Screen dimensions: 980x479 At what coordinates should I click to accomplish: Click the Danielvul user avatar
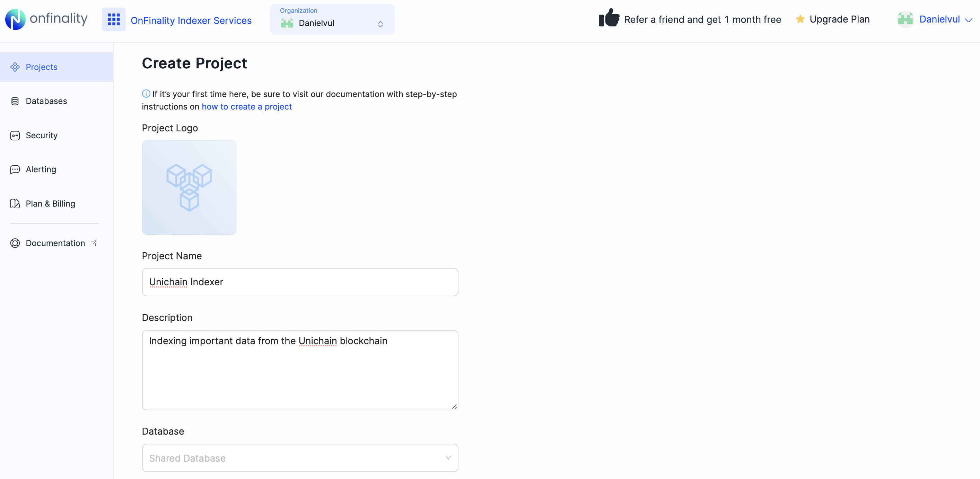905,19
